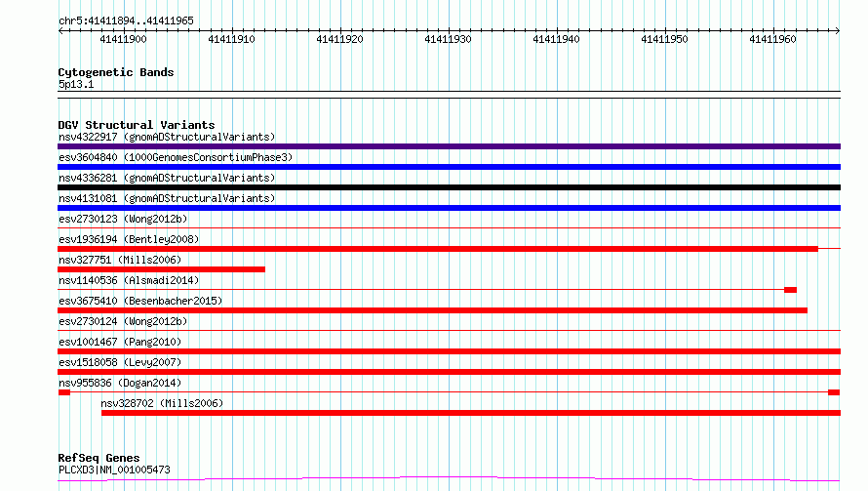The image size is (868, 491).
Task: Open variant esv1001467 Pang2010 label
Action: [120, 342]
